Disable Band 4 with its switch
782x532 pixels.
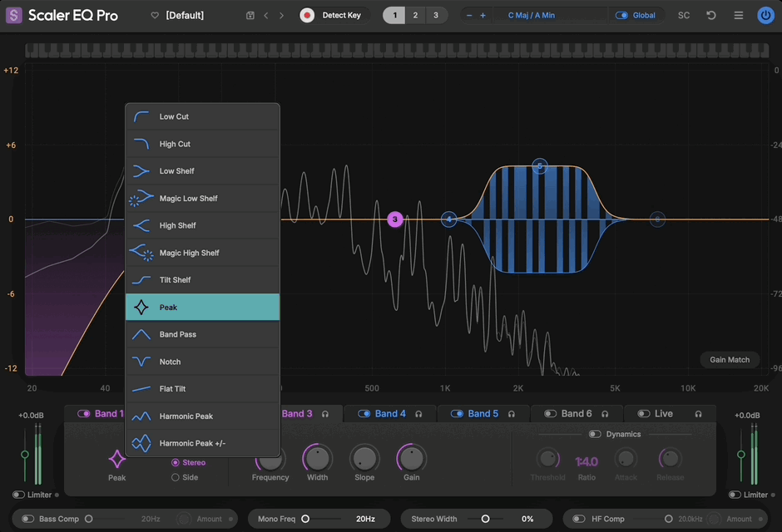[364, 414]
